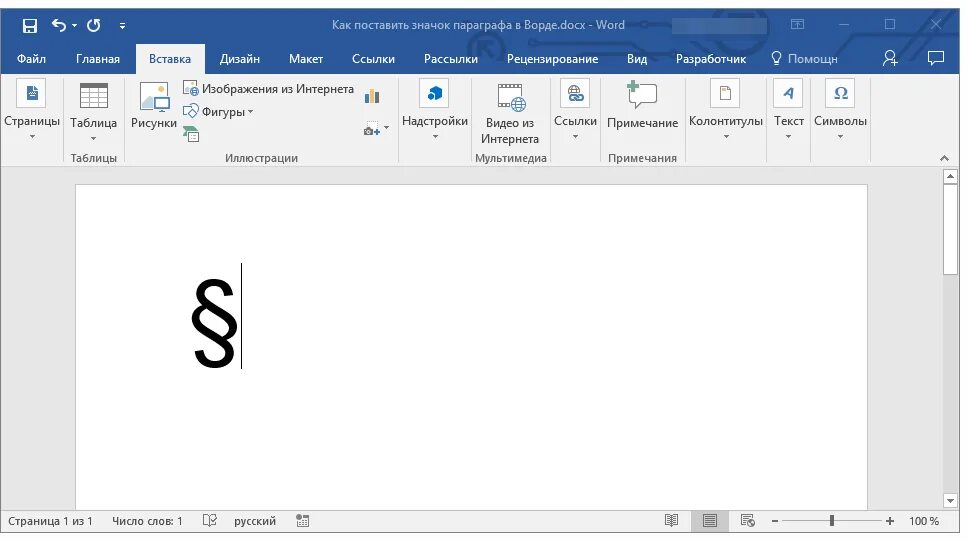Expand the Ссылки links group in ribbon
The height and width of the screenshot is (541, 968).
pyautogui.click(x=575, y=111)
